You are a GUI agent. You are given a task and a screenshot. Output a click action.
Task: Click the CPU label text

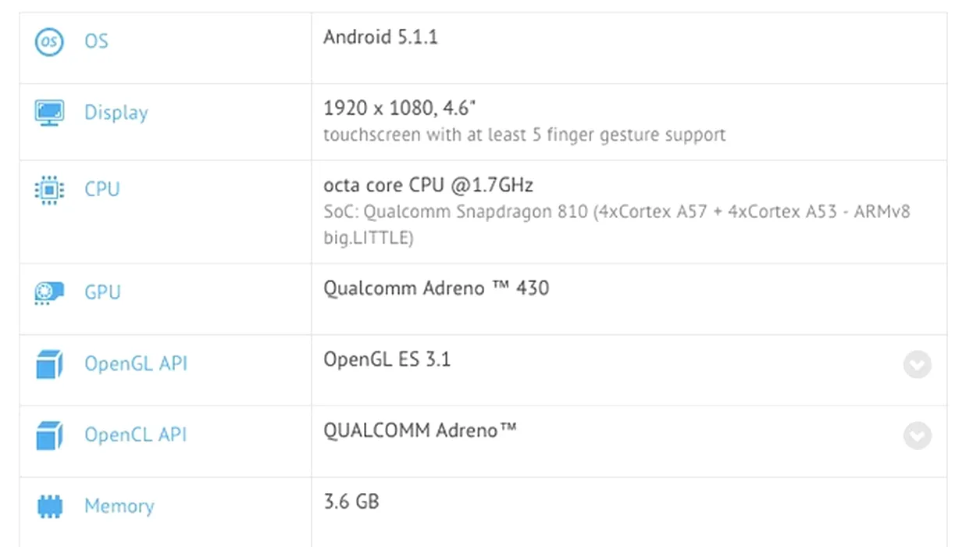tap(102, 190)
